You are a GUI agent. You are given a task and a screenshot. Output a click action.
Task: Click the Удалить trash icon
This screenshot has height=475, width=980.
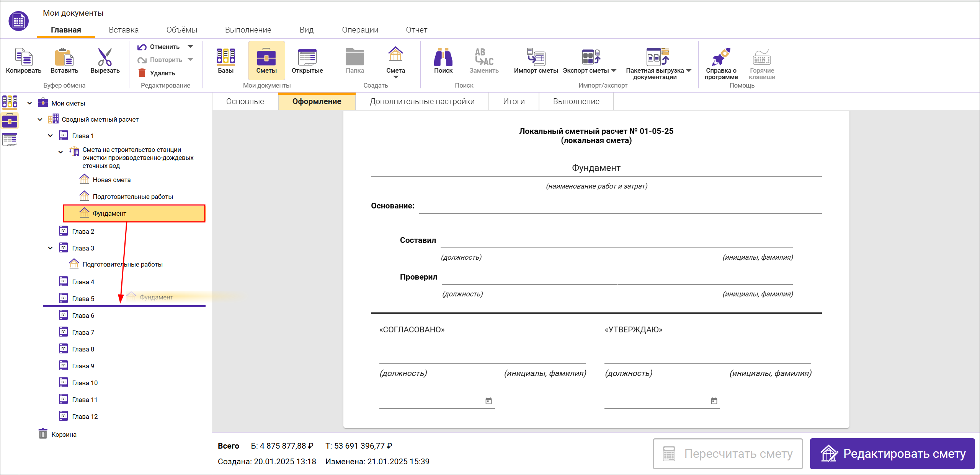[142, 73]
